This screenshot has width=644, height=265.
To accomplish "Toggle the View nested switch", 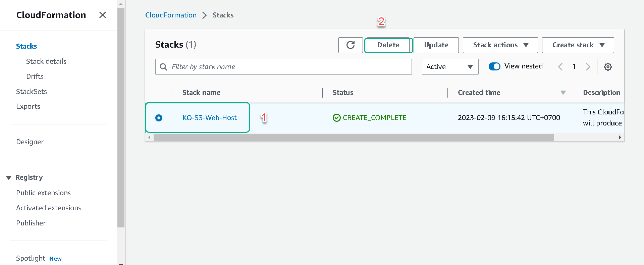I will 494,66.
